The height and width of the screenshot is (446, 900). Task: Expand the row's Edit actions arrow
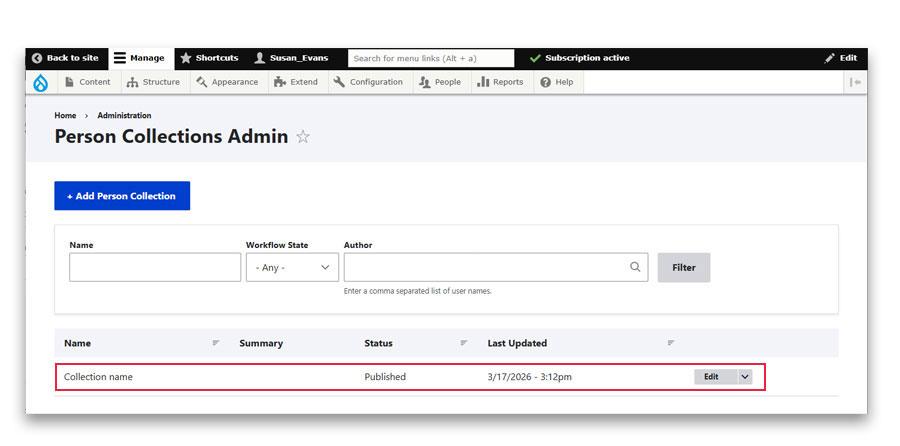pyautogui.click(x=745, y=377)
